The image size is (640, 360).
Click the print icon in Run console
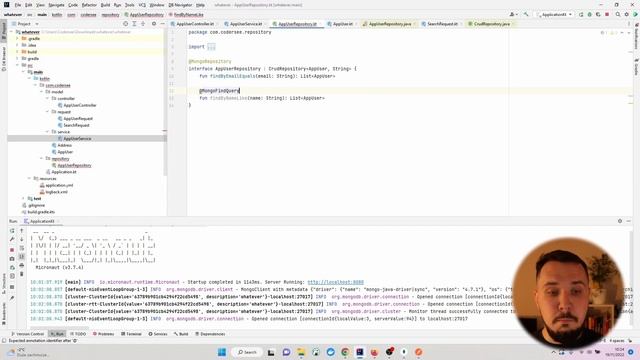[x=22, y=266]
